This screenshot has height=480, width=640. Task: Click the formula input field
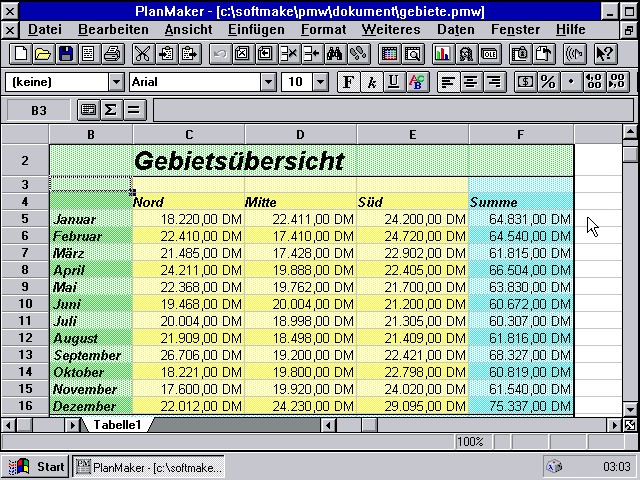[393, 110]
